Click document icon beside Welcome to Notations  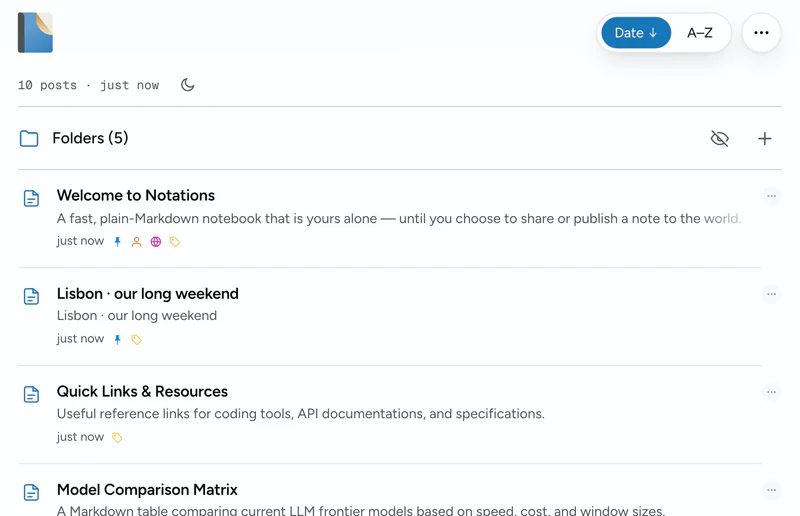[x=31, y=198]
